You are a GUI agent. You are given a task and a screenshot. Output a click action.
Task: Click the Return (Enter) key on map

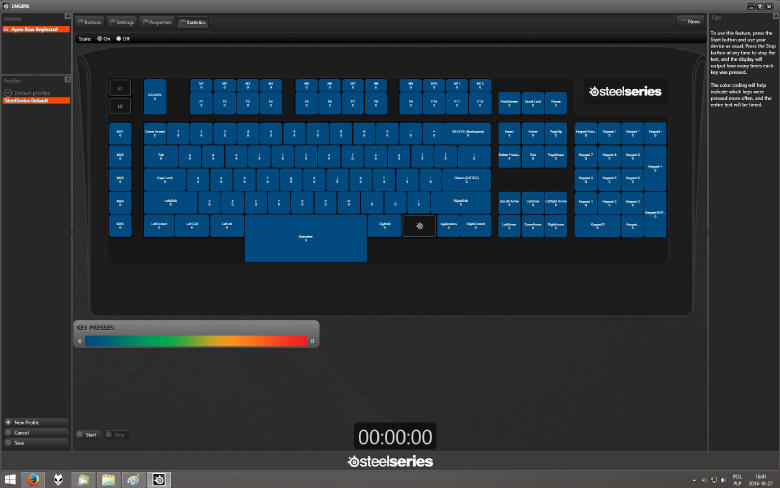(x=467, y=180)
